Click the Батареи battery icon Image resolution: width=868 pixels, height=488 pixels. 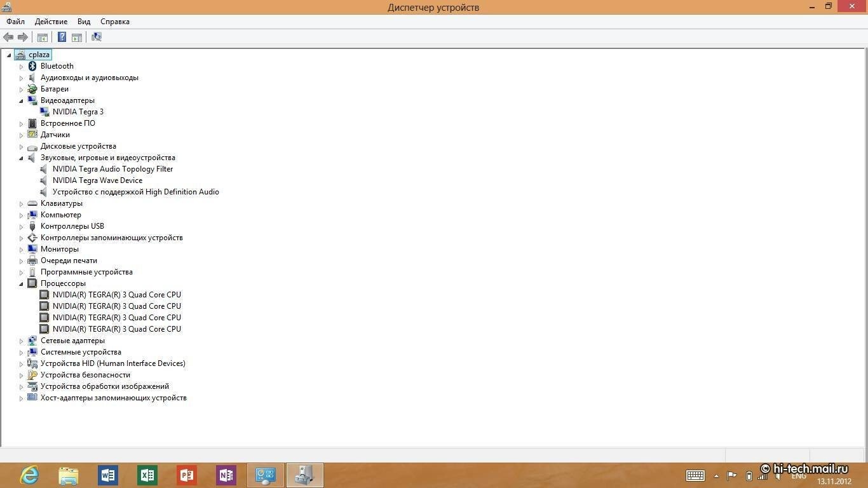(32, 89)
